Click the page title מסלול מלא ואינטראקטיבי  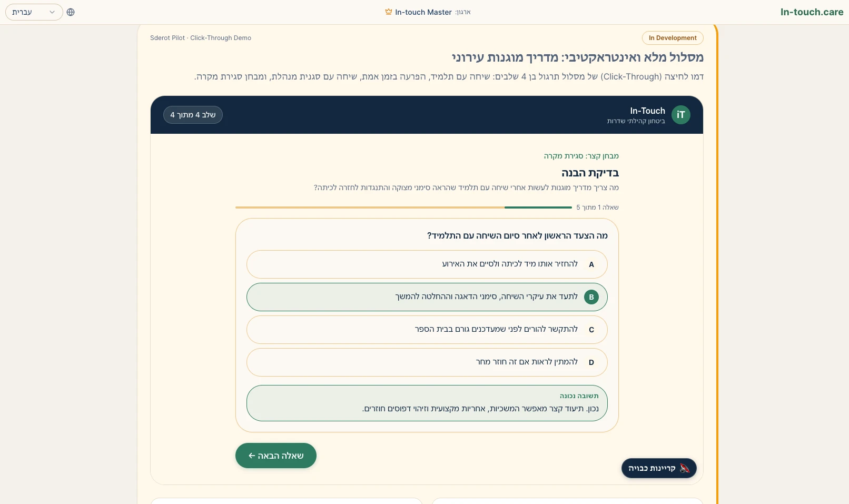(x=578, y=57)
